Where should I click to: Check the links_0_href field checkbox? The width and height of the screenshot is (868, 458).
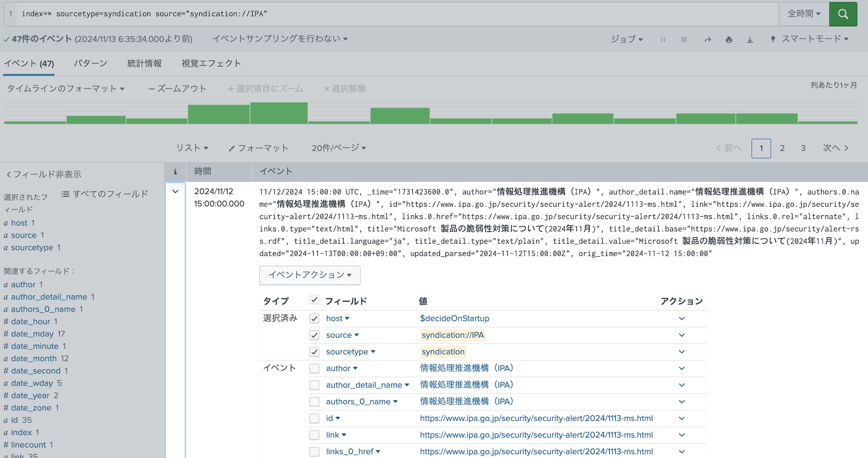(x=314, y=452)
